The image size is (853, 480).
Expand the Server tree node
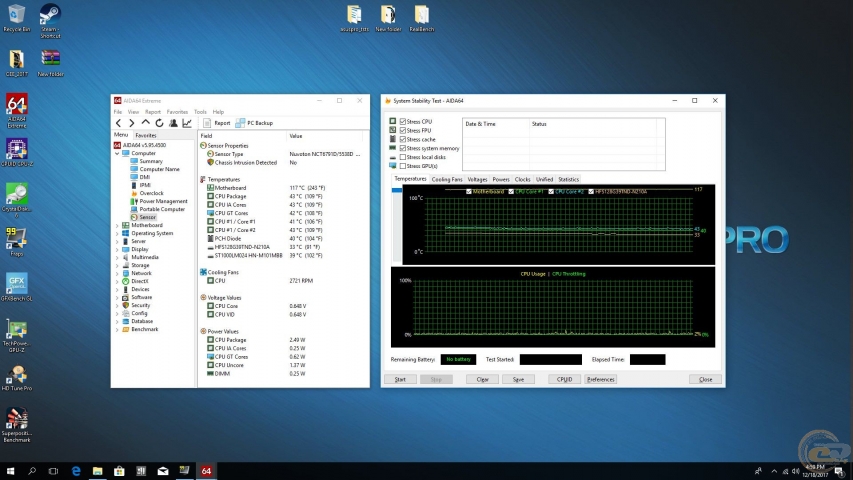[117, 241]
